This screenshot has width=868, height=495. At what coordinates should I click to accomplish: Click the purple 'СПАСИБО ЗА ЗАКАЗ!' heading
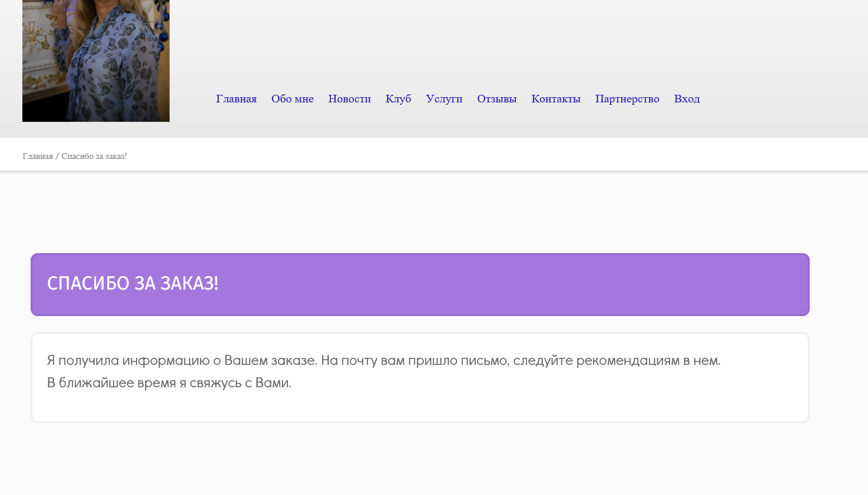pyautogui.click(x=132, y=284)
